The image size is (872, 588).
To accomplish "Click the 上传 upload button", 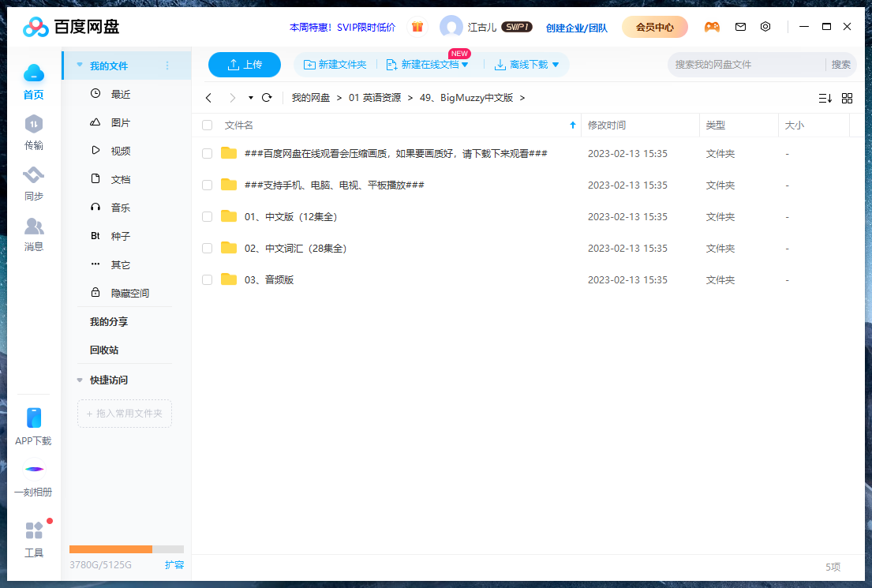I will [x=244, y=65].
